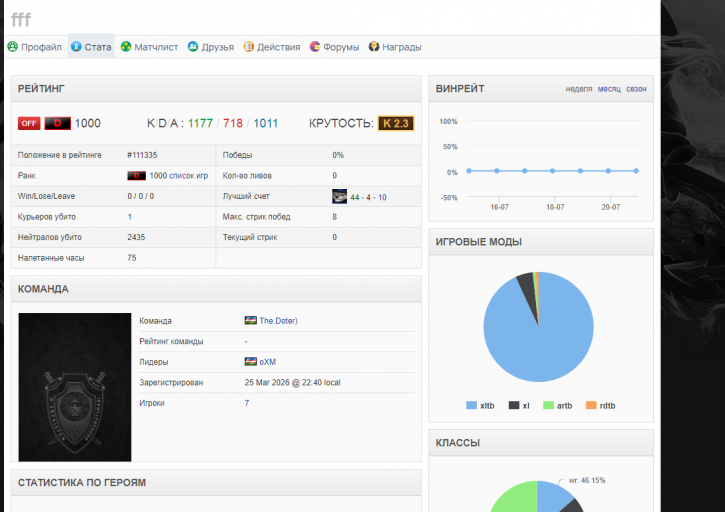This screenshot has width=725, height=512.
Task: Click rating position #111335
Action: pyautogui.click(x=142, y=155)
